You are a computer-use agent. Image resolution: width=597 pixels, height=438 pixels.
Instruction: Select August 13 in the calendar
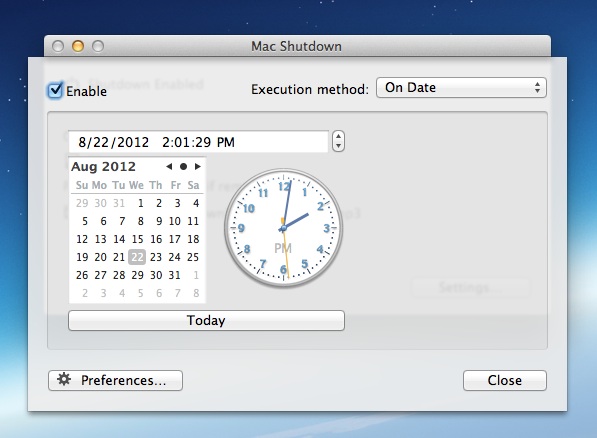pyautogui.click(x=101, y=239)
